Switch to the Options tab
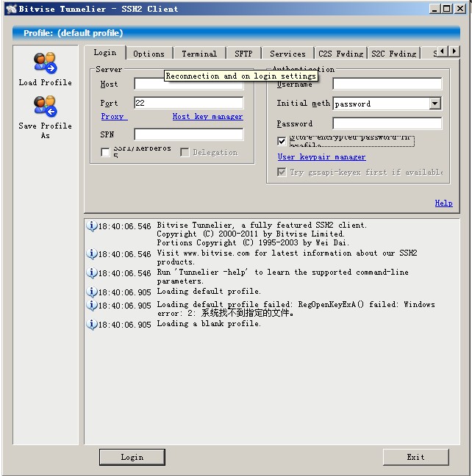 coord(149,54)
